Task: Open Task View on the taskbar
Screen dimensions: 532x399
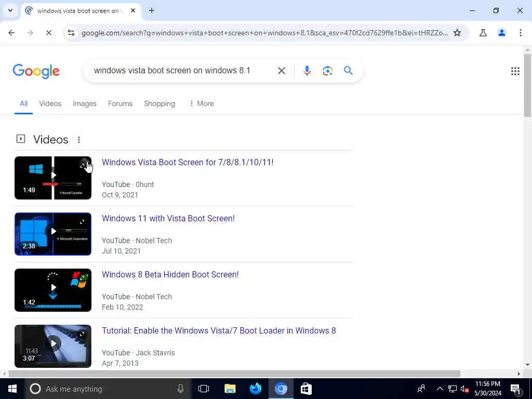Action: 204,389
